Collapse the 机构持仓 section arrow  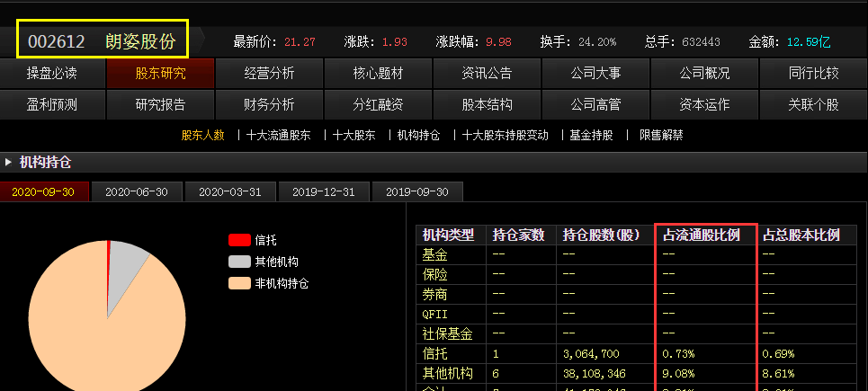point(8,162)
